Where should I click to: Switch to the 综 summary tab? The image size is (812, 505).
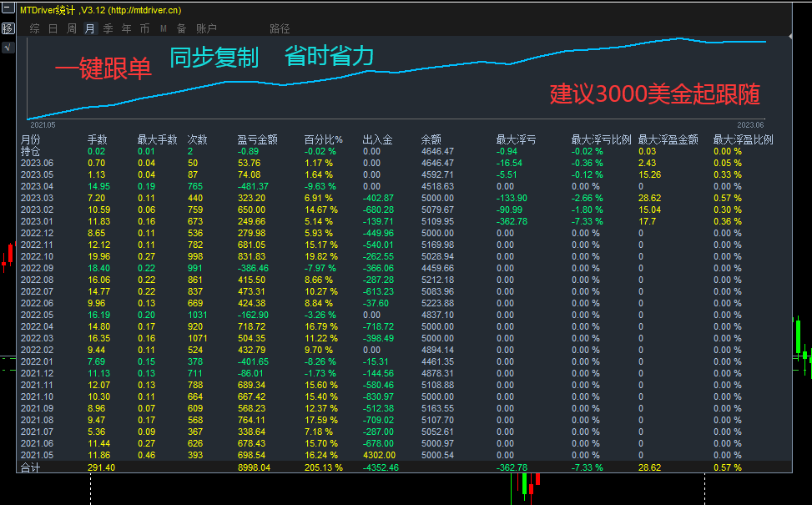click(35, 28)
